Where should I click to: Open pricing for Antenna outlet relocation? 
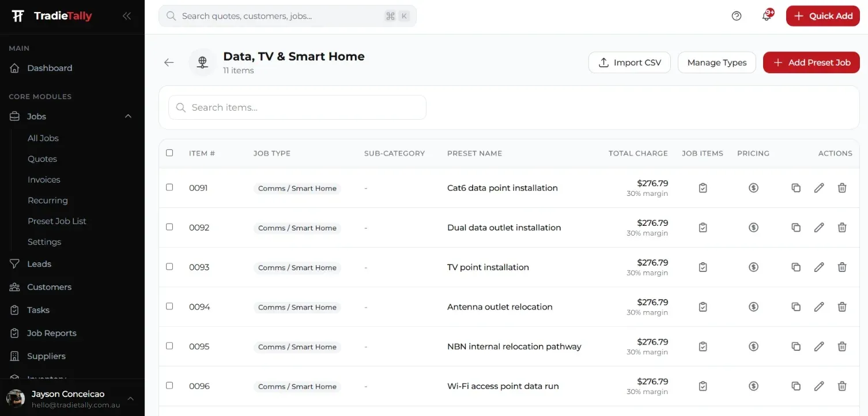tap(753, 307)
